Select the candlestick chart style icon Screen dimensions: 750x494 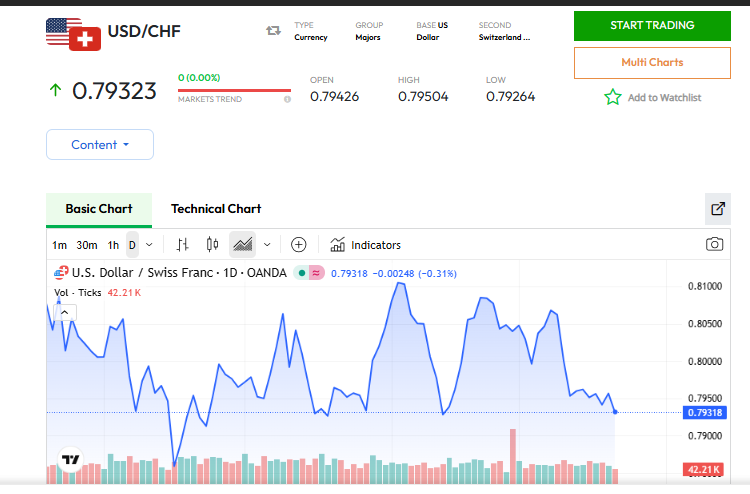212,245
